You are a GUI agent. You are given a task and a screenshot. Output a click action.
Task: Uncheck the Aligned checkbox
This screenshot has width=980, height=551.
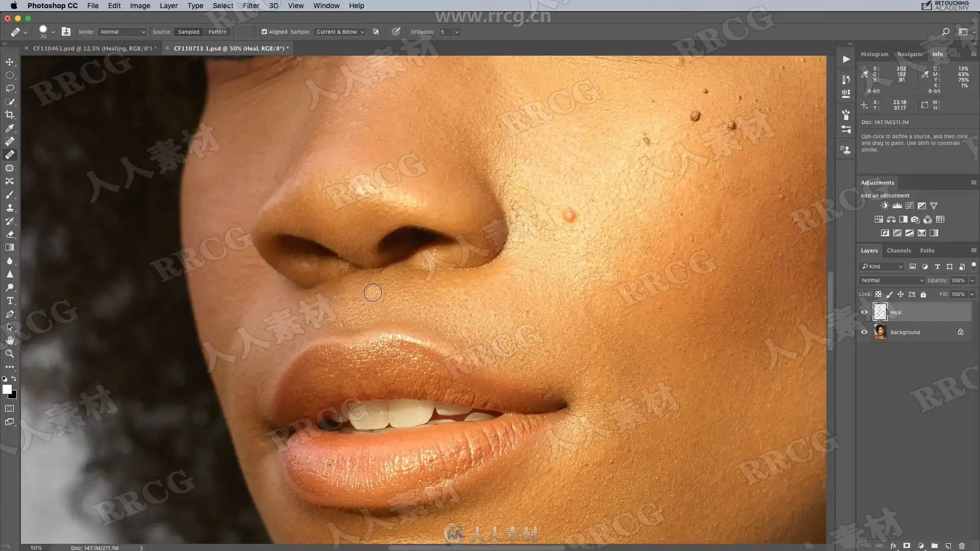click(264, 32)
